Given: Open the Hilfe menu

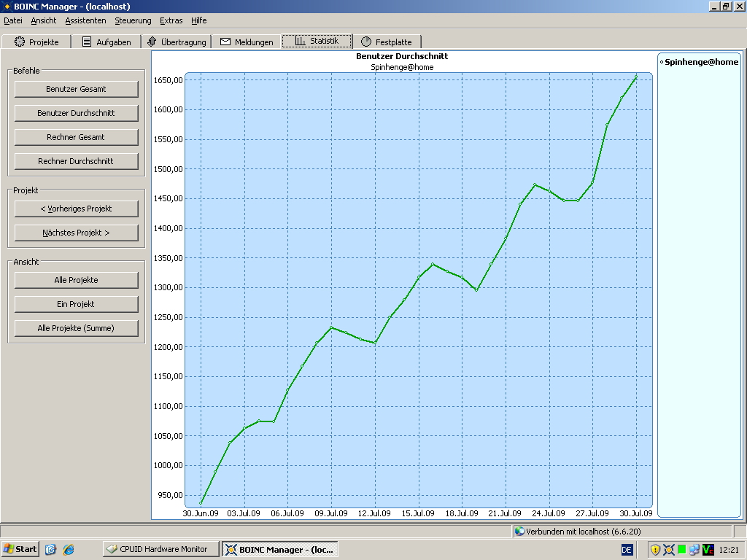Looking at the screenshot, I should [x=198, y=20].
